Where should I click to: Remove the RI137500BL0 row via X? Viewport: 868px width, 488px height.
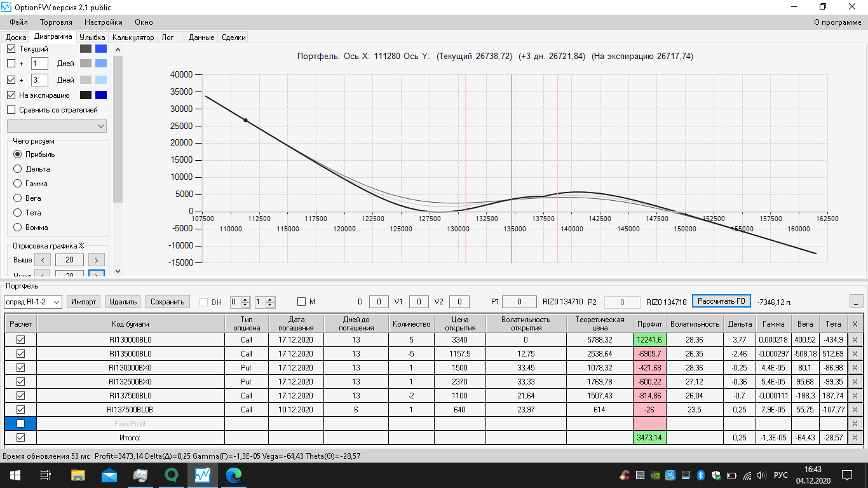855,396
